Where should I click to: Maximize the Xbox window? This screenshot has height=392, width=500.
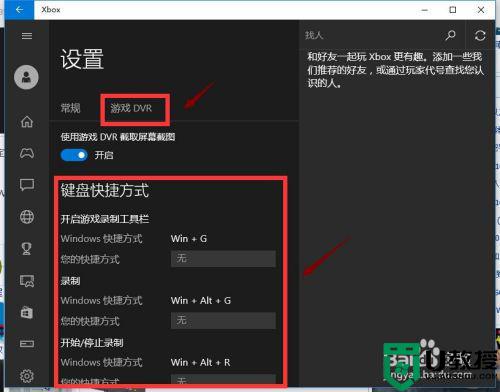(453, 10)
